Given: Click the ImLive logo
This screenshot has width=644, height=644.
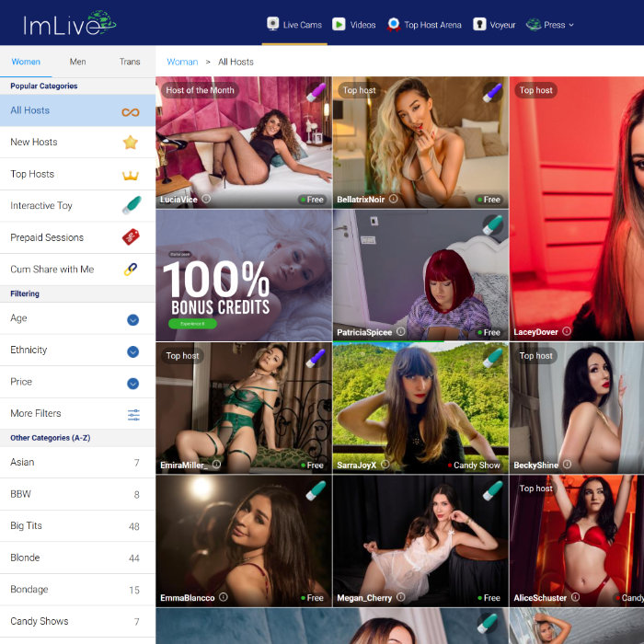Looking at the screenshot, I should pyautogui.click(x=70, y=22).
